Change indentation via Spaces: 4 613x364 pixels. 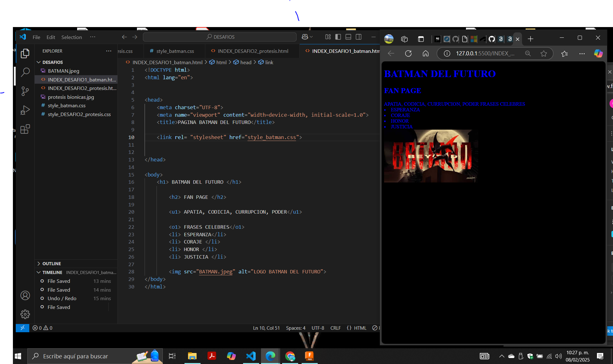(296, 328)
